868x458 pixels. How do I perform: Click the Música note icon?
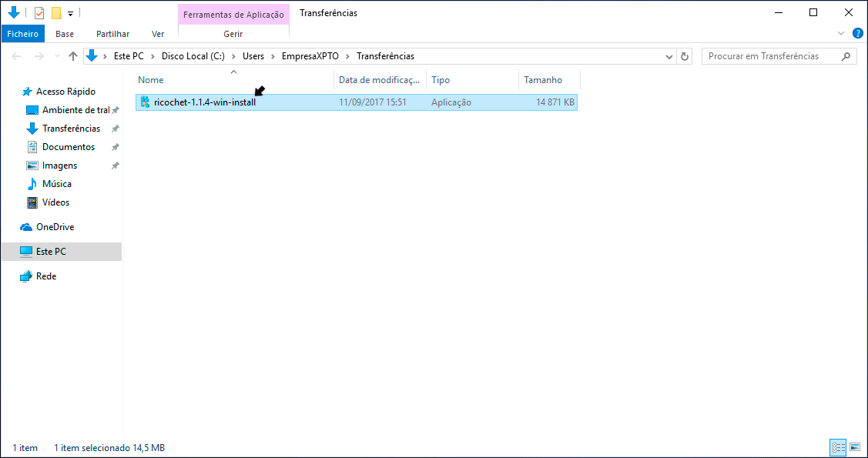point(32,184)
